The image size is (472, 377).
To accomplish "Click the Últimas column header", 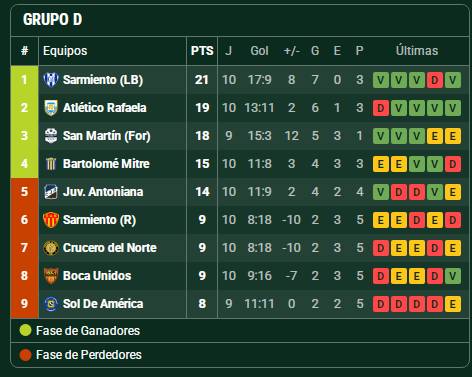I will pyautogui.click(x=417, y=51).
